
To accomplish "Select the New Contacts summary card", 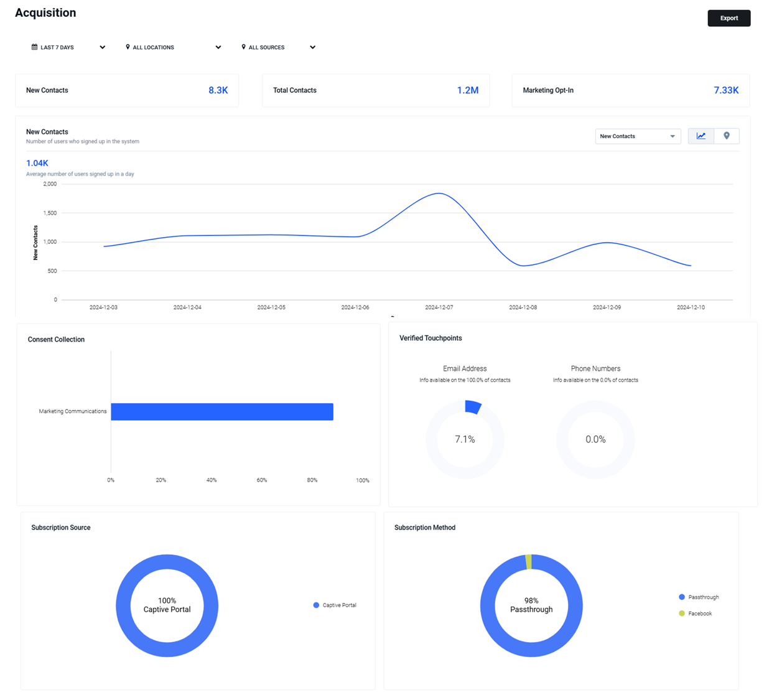I will [x=127, y=90].
